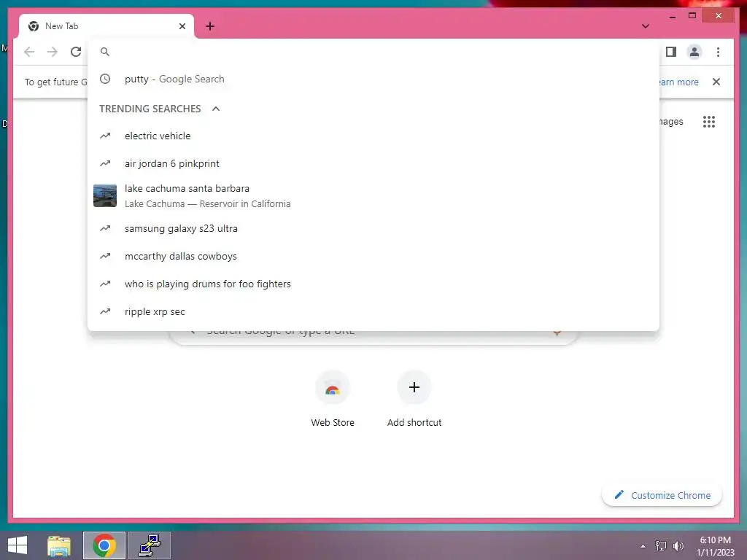Click the Chrome taskbar icon
The width and height of the screenshot is (747, 560).
point(104,545)
